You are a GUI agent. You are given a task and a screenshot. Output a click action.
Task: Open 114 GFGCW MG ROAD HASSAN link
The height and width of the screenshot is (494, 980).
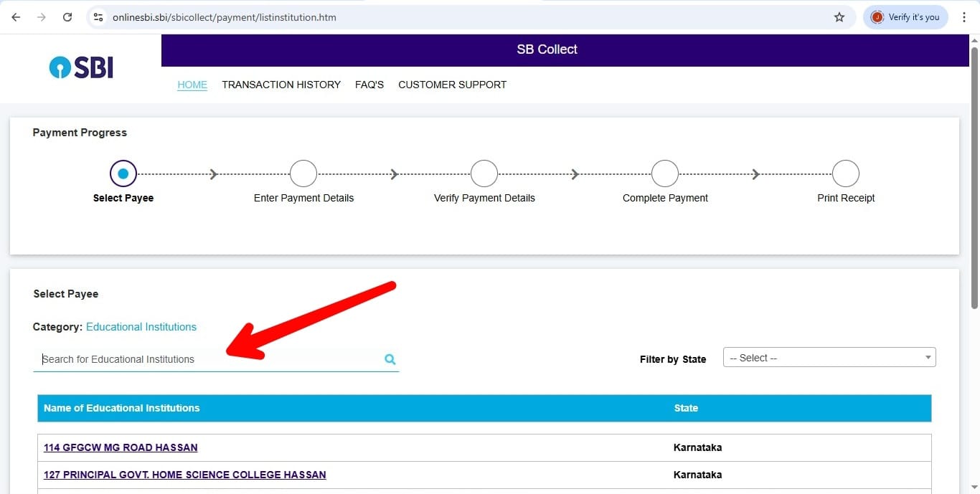pos(121,447)
